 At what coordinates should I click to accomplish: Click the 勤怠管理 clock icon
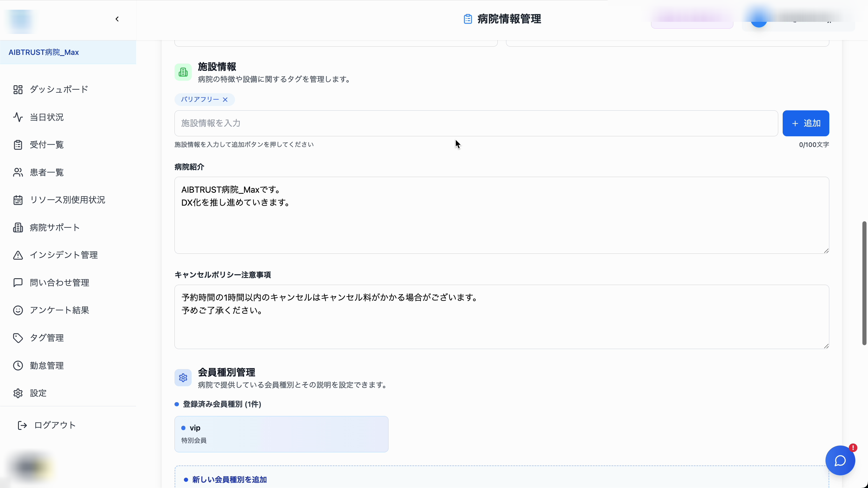tap(18, 366)
